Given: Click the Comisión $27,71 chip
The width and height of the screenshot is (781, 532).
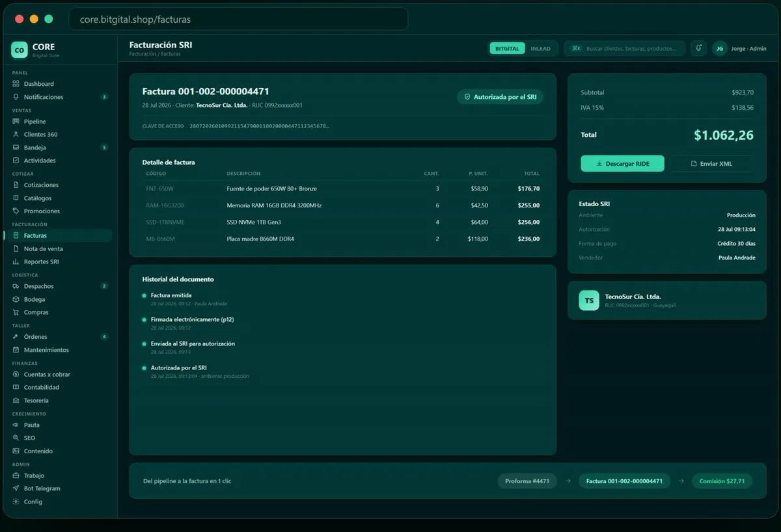Looking at the screenshot, I should pyautogui.click(x=722, y=481).
